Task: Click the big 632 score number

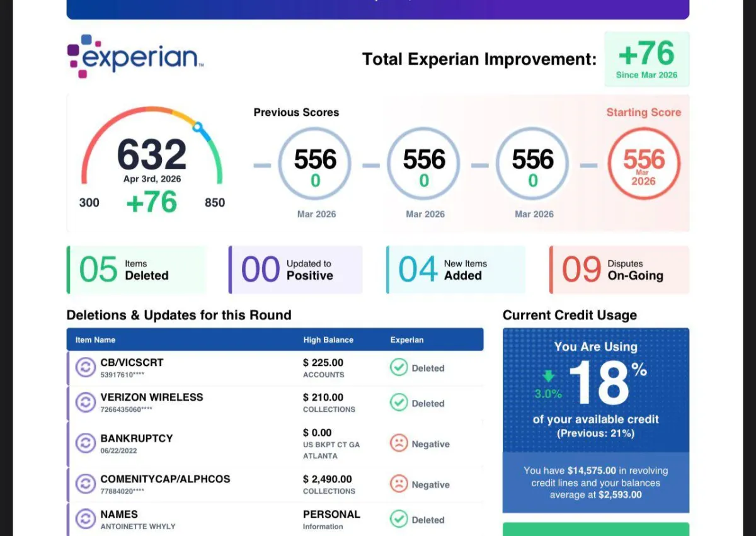Action: 152,154
